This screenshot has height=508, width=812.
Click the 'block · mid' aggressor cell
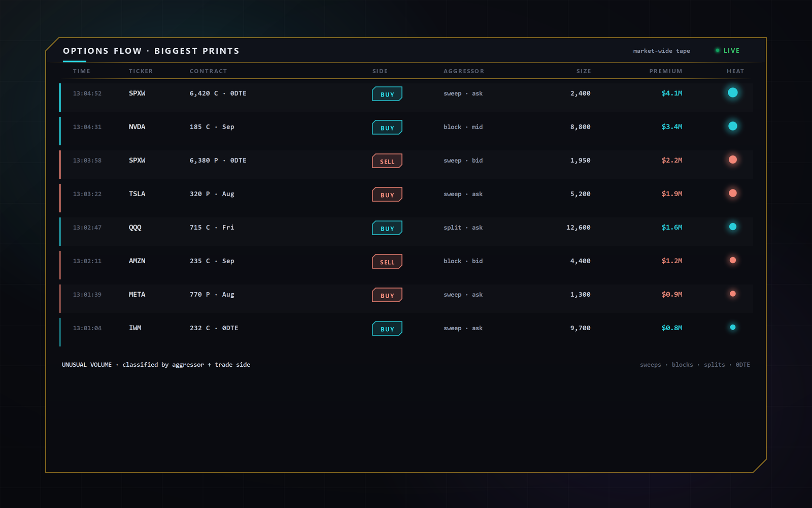click(463, 127)
